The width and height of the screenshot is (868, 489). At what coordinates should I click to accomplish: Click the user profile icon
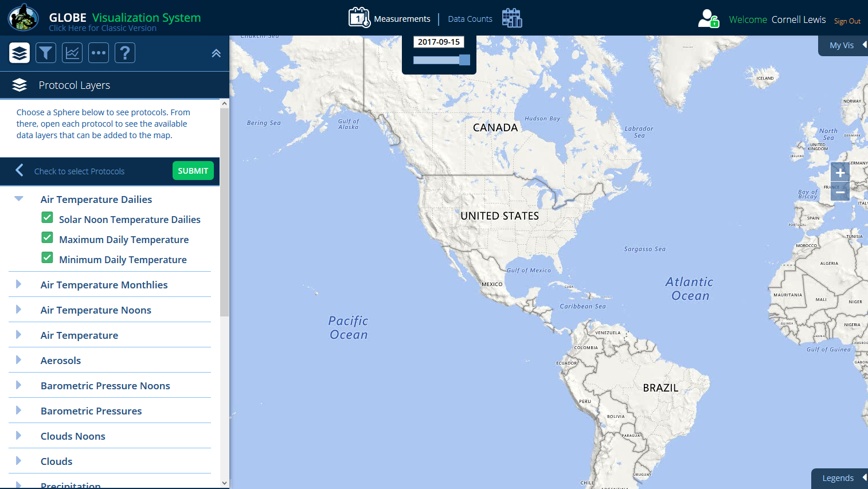coord(709,18)
